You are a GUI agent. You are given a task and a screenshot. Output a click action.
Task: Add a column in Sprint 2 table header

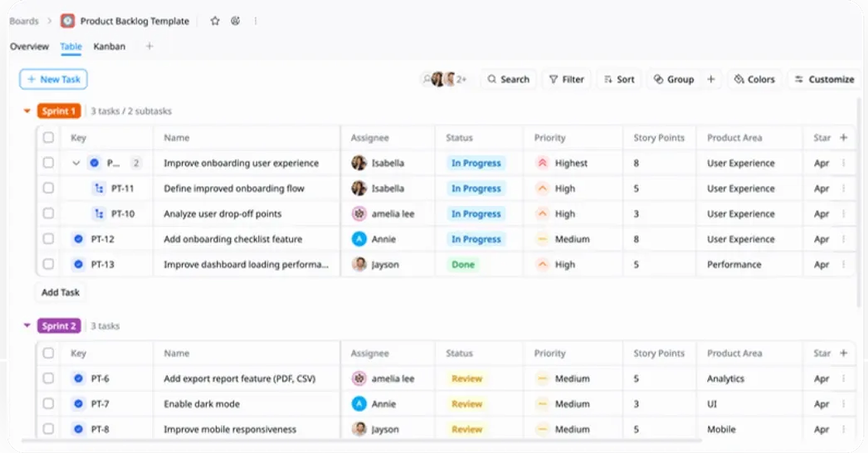(x=844, y=353)
